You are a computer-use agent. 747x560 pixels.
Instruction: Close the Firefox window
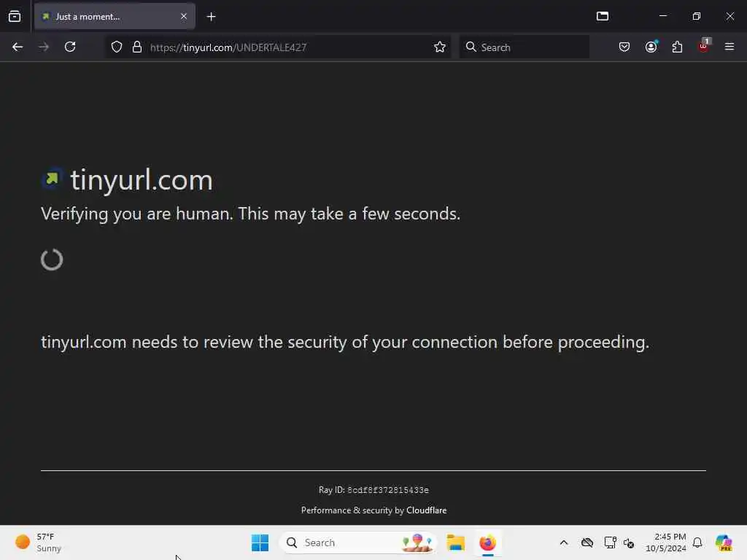click(x=729, y=16)
